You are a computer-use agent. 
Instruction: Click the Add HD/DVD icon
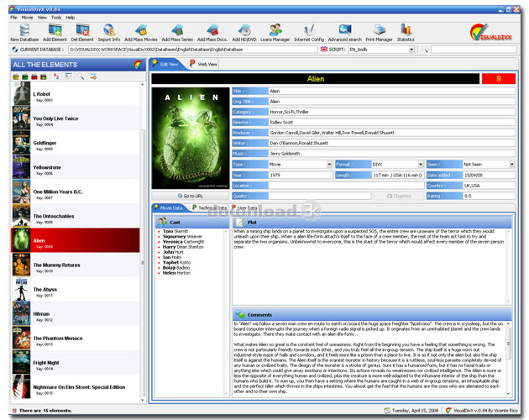[244, 33]
